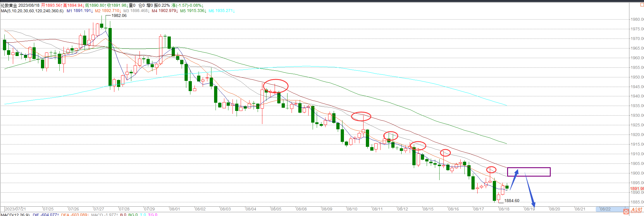Image resolution: width=644 pixels, height=216 pixels.
Task: Click the 1900 level on price axis
Action: (x=637, y=173)
